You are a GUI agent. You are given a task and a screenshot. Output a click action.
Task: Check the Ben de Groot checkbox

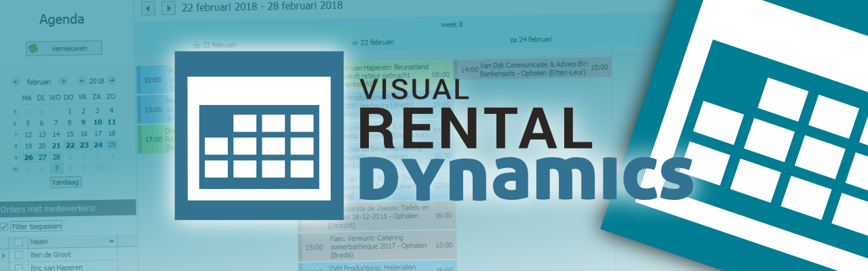pyautogui.click(x=18, y=255)
